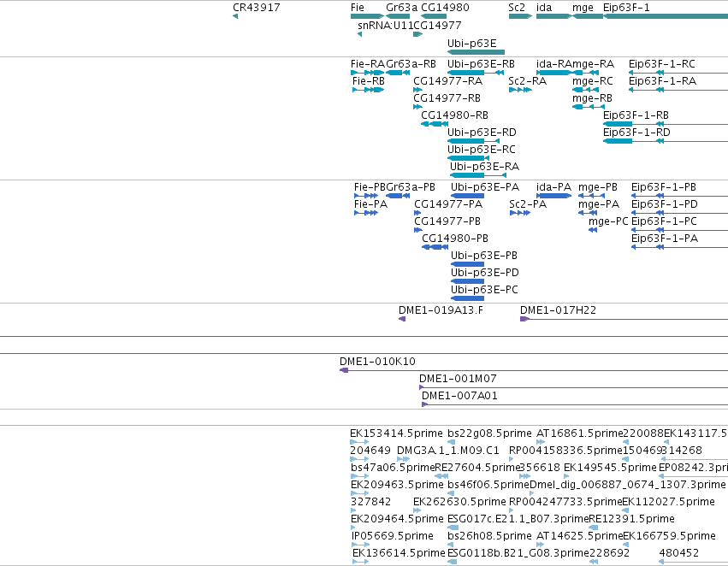Select transcript mge-RC
The height and width of the screenshot is (566, 728).
click(x=585, y=90)
